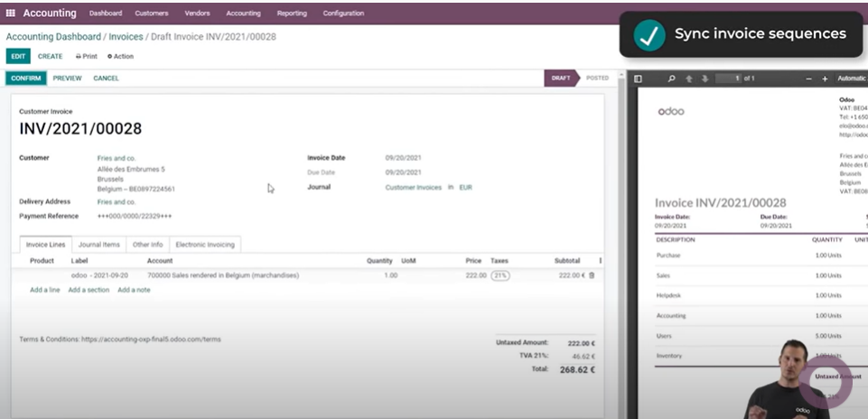868x419 pixels.
Task: Delete the invoice line trash icon
Action: tap(592, 275)
